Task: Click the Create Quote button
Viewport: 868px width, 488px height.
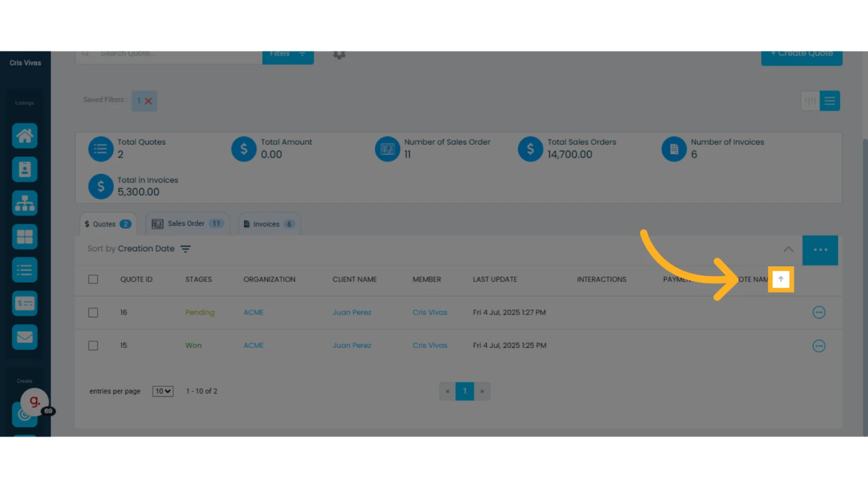Action: pyautogui.click(x=801, y=57)
